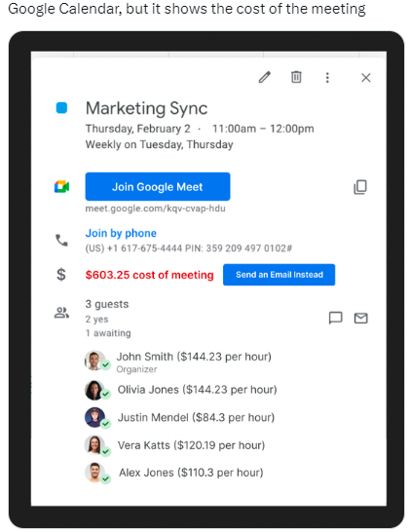Email the guests with the envelope icon
Screen dimensions: 410x532
[361, 319]
